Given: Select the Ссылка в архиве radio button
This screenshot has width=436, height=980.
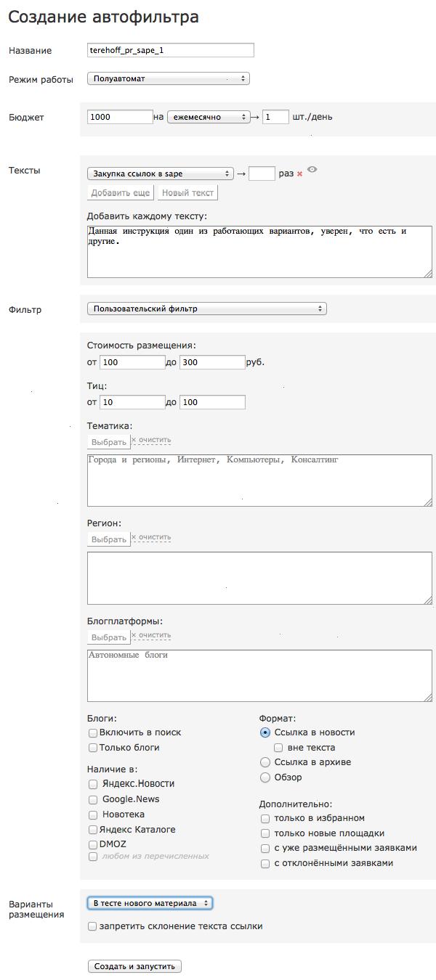Looking at the screenshot, I should click(265, 762).
